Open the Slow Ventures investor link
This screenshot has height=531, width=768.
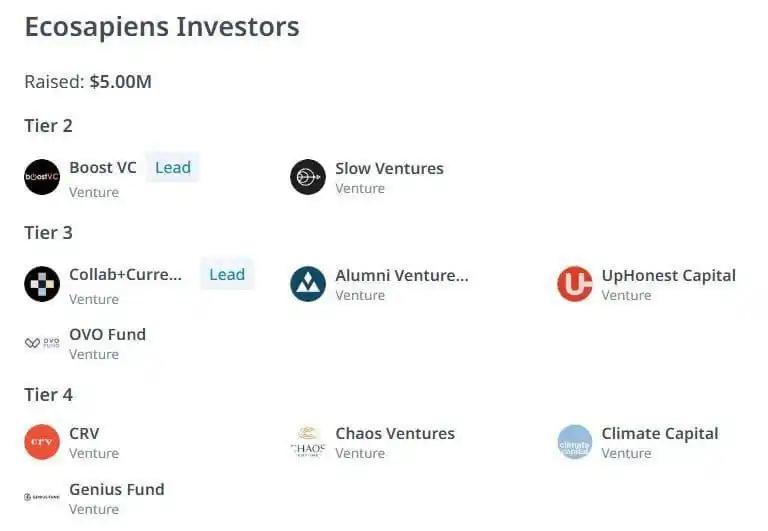point(389,169)
